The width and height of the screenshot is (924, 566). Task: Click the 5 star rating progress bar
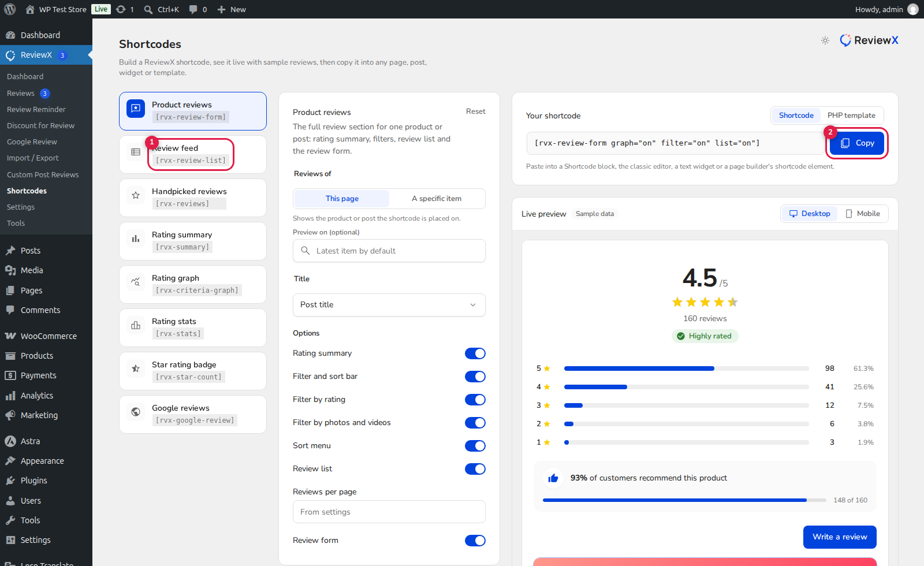coord(686,368)
